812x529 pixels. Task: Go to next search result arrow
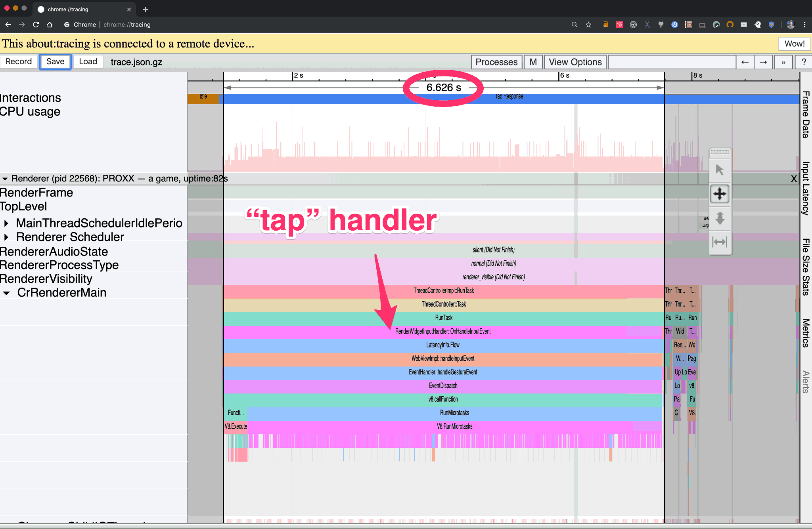(x=763, y=62)
